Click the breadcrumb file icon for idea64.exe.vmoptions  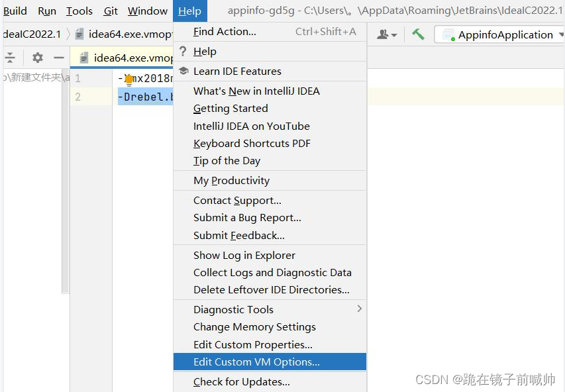coord(79,34)
